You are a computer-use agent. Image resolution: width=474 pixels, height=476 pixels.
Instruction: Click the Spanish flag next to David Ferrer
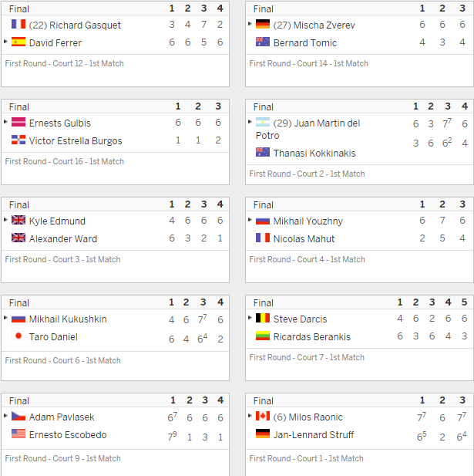(18, 42)
